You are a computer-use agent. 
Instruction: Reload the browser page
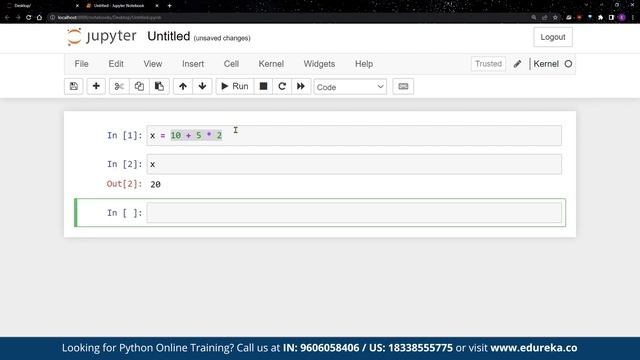point(29,18)
